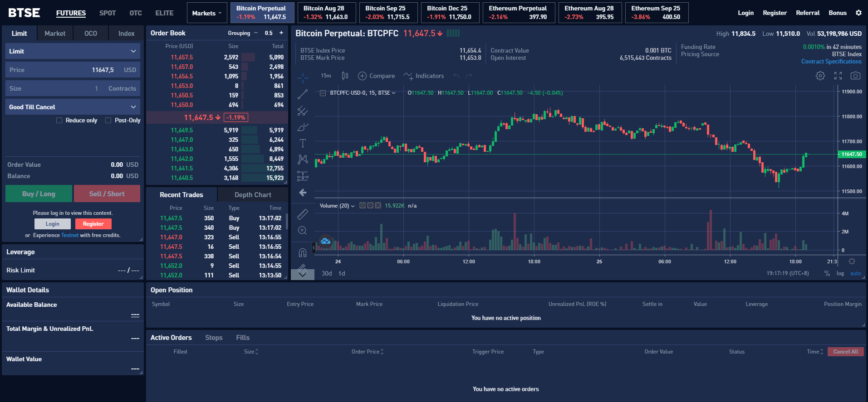Expand the Limit order type dropdown
The image size is (868, 402).
coord(73,51)
